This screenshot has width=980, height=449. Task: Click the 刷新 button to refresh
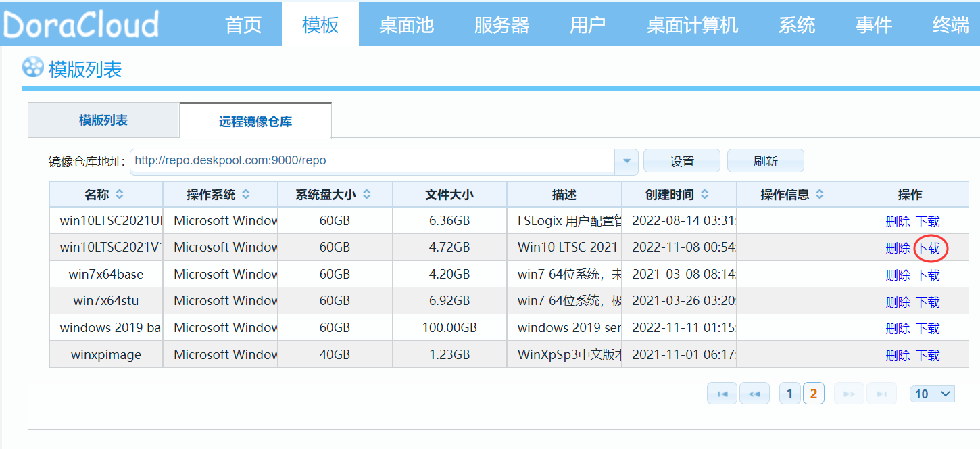pos(764,160)
